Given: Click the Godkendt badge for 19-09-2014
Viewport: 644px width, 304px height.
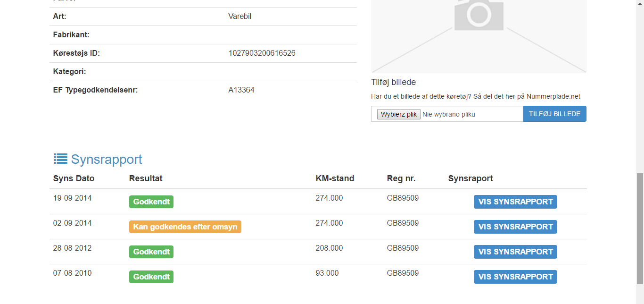Looking at the screenshot, I should point(151,202).
